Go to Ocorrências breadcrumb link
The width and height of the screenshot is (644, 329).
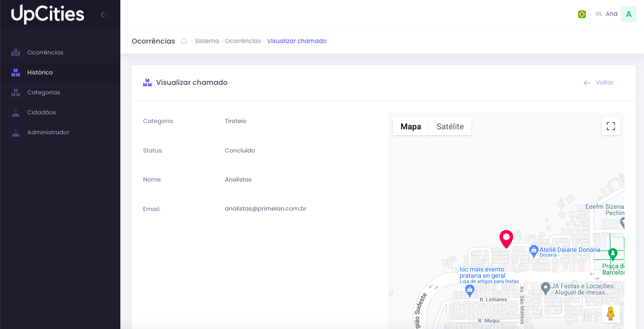click(x=243, y=41)
